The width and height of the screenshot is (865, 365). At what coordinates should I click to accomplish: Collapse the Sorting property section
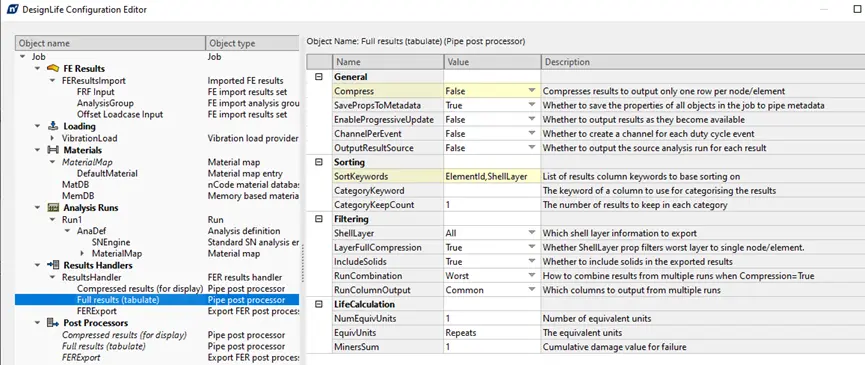[x=319, y=162]
